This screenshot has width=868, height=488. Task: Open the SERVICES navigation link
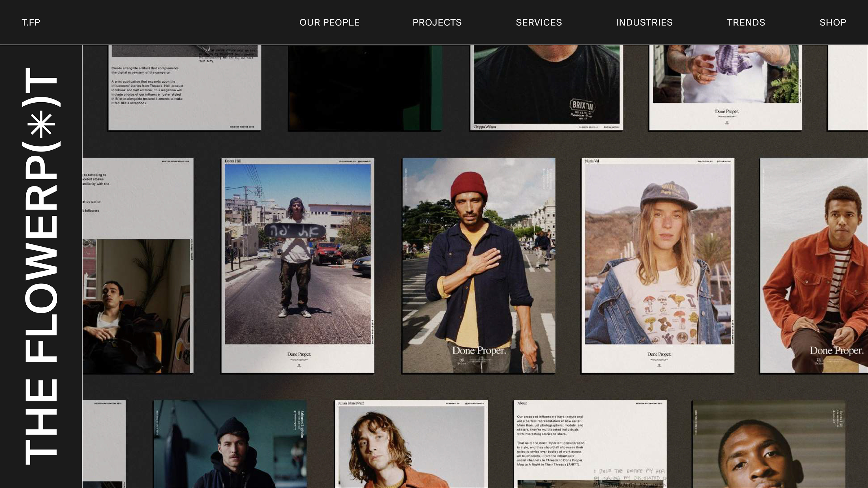tap(539, 22)
